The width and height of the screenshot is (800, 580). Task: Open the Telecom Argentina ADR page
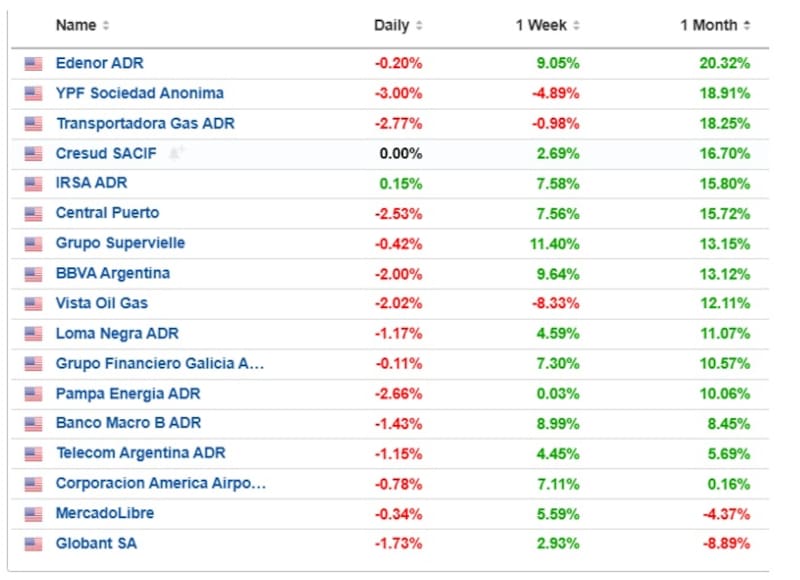point(140,454)
